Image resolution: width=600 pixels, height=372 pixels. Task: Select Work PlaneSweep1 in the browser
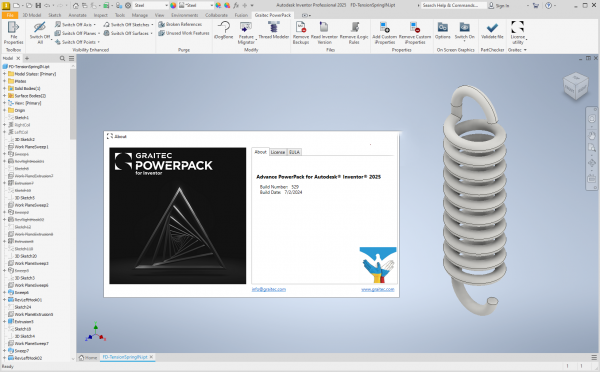click(29, 147)
